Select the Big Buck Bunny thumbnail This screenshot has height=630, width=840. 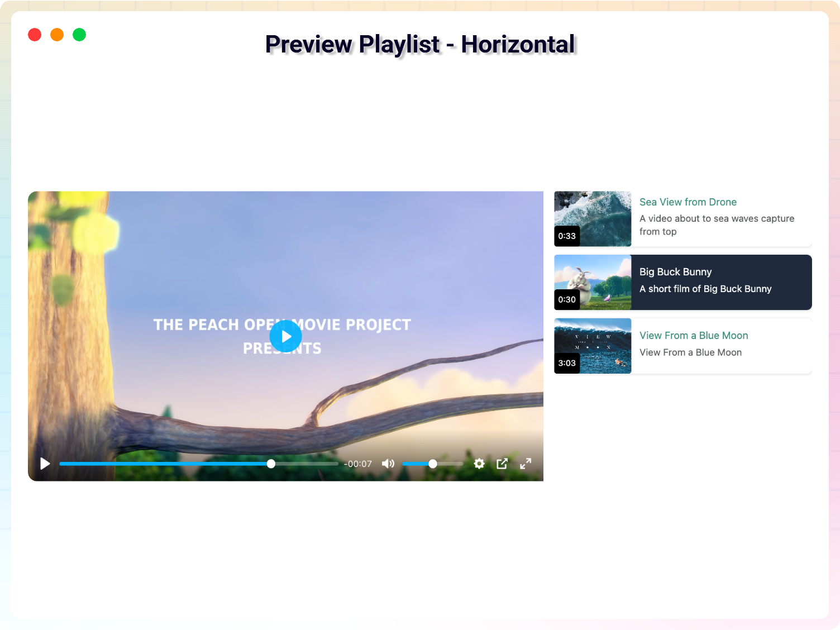coord(593,283)
